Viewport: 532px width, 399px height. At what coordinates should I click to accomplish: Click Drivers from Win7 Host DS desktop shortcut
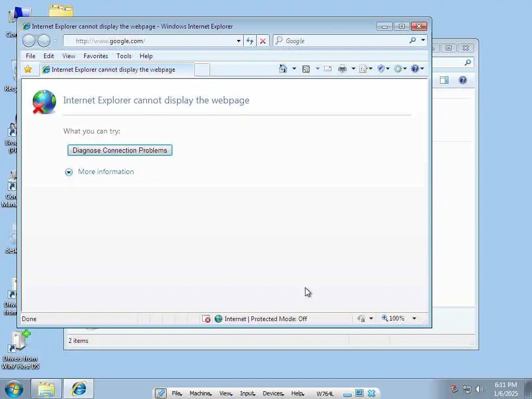tap(20, 350)
